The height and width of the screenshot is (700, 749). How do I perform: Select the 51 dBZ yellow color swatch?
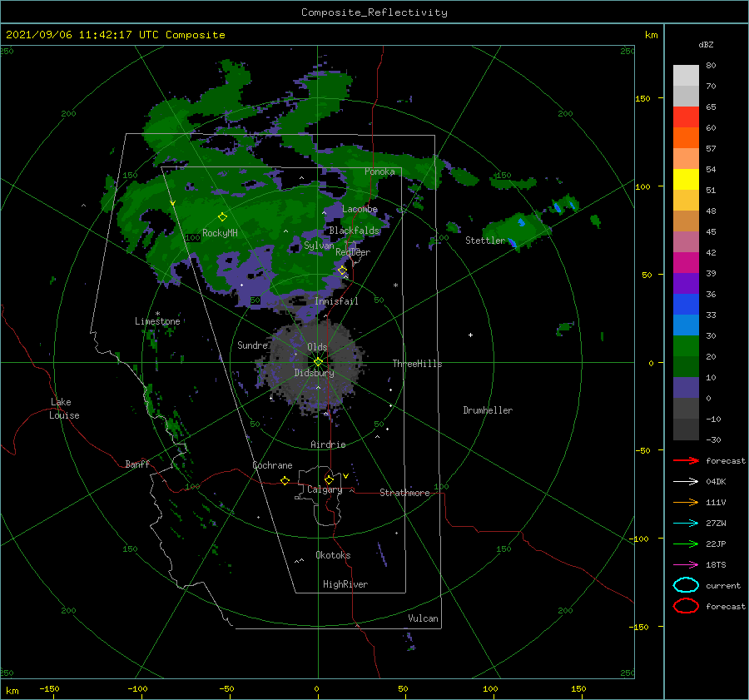click(686, 179)
